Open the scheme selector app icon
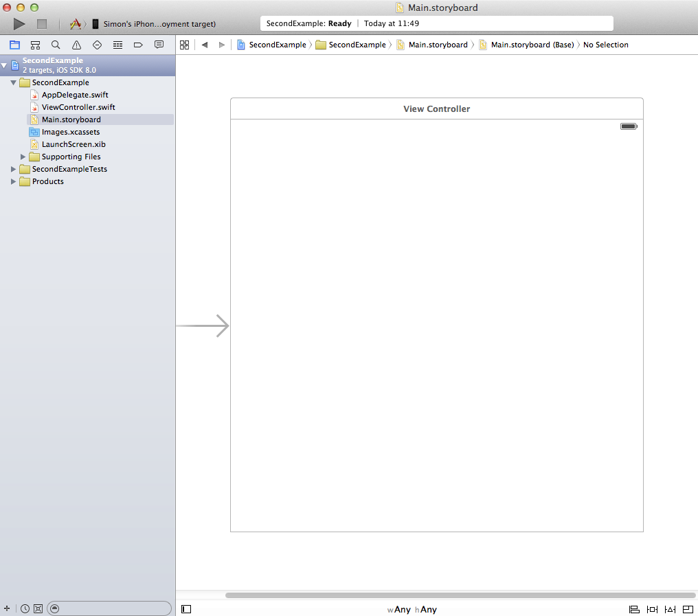698x616 pixels. click(x=76, y=24)
